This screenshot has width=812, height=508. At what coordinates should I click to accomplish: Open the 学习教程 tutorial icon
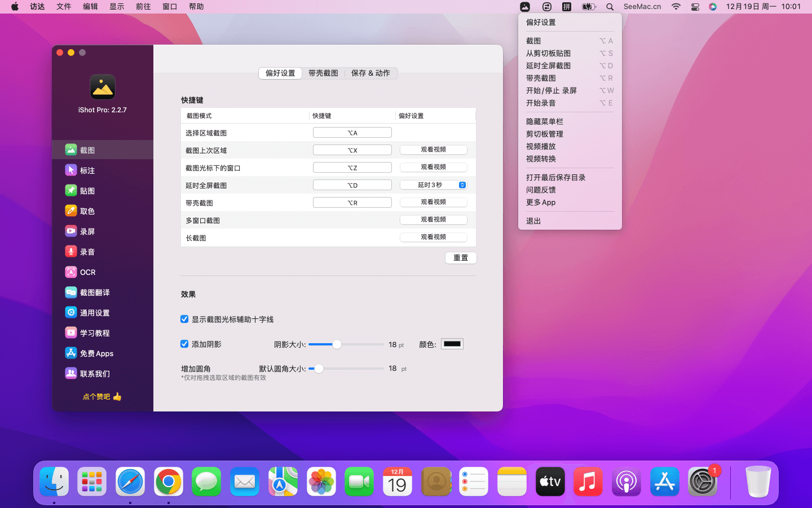pyautogui.click(x=70, y=332)
